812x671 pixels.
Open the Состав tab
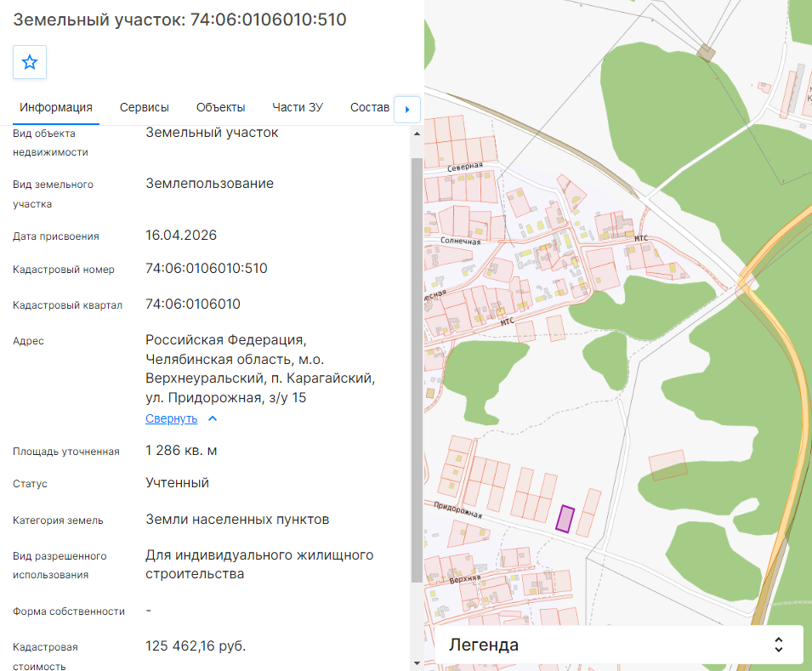(x=370, y=107)
